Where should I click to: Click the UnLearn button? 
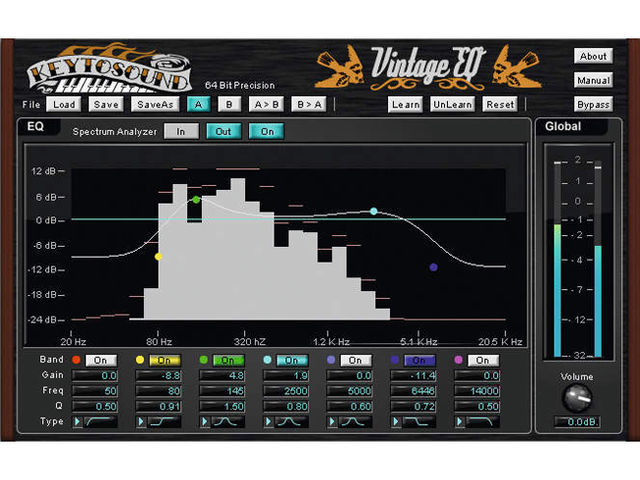(452, 104)
